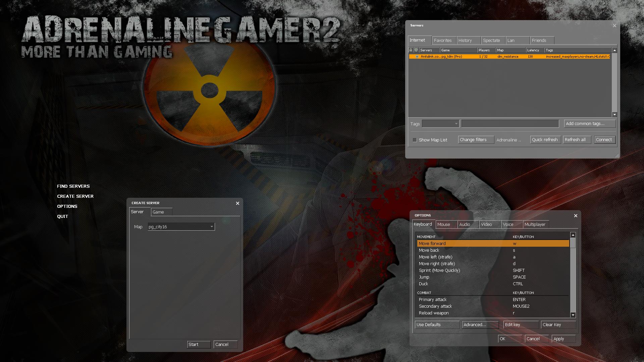Sort the server list by Latency column
The image size is (644, 362).
[535, 50]
